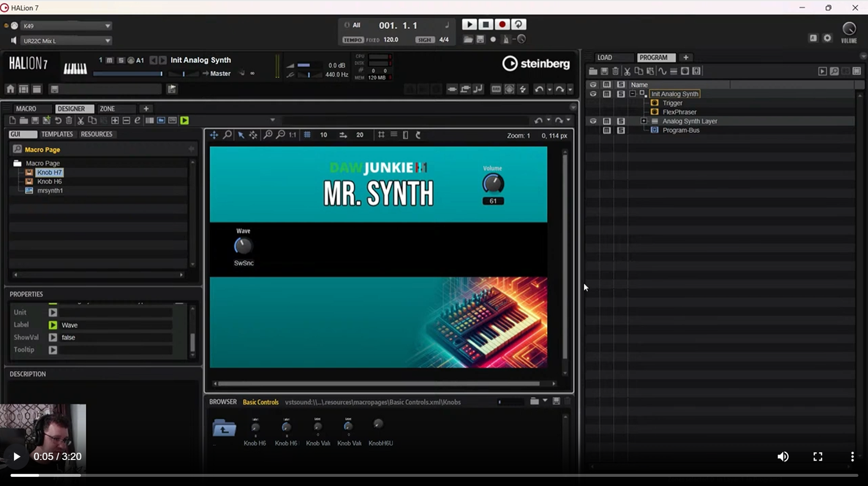Add a new tab beside PROGRAM
868x486 pixels.
click(x=686, y=57)
